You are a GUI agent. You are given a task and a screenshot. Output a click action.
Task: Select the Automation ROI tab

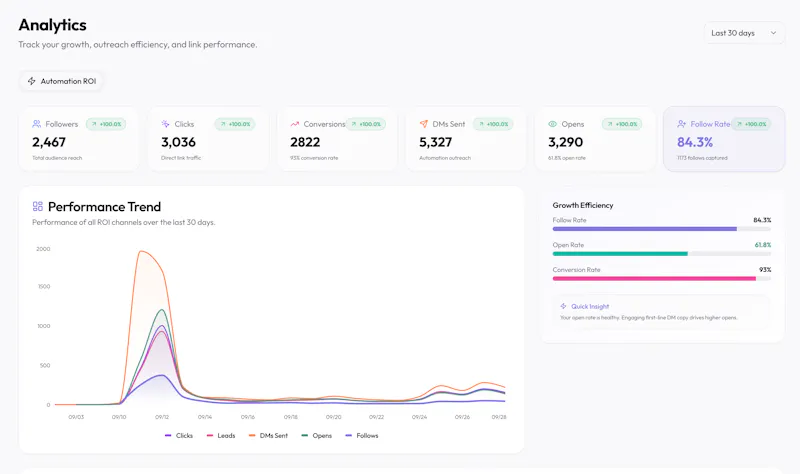62,81
